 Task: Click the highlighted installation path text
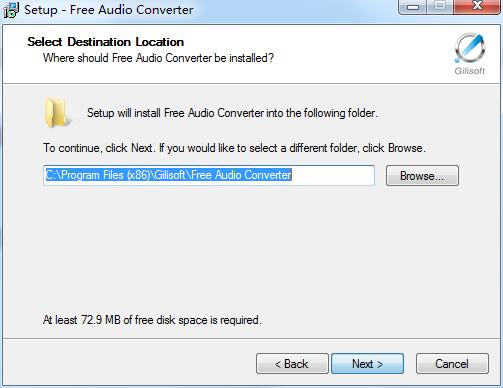(x=168, y=175)
